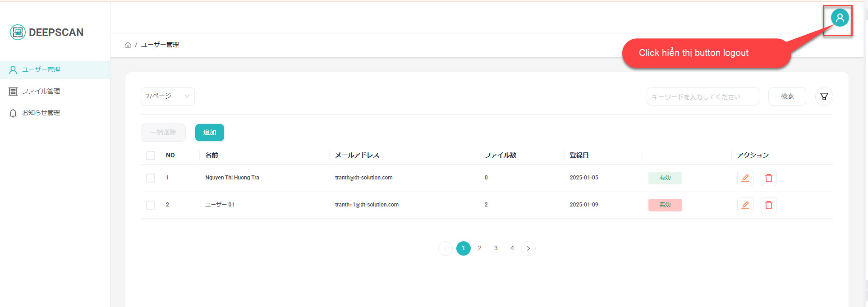Click the filter funnel icon

(824, 96)
